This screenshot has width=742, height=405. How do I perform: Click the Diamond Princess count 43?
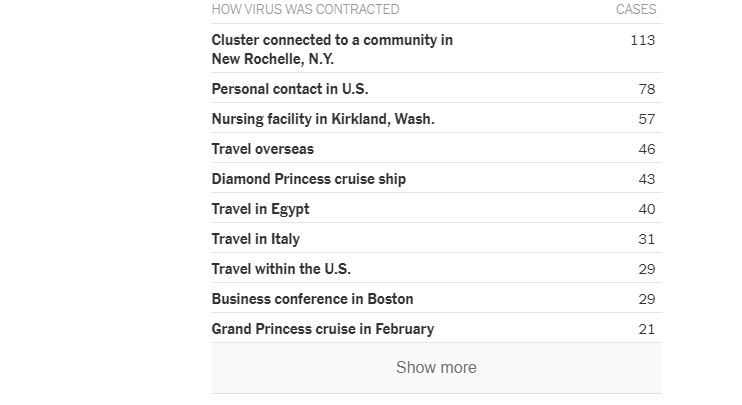point(646,179)
